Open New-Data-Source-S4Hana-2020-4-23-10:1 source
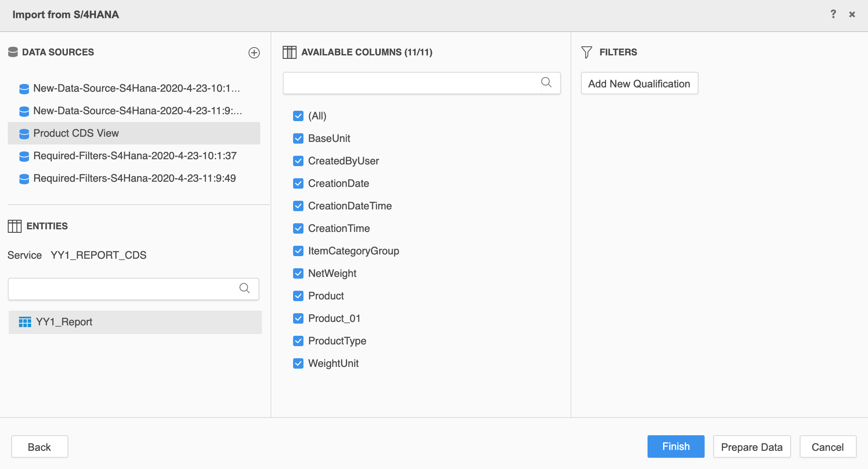Image resolution: width=868 pixels, height=469 pixels. point(137,89)
